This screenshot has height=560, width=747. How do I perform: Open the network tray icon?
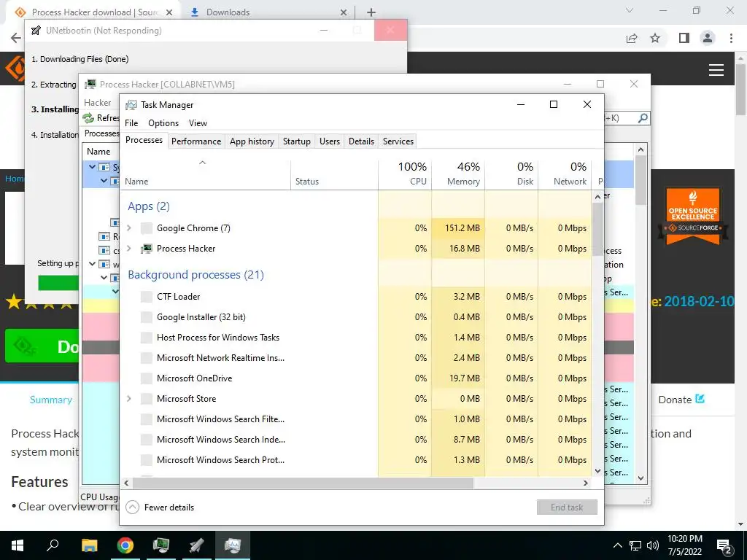pyautogui.click(x=635, y=545)
